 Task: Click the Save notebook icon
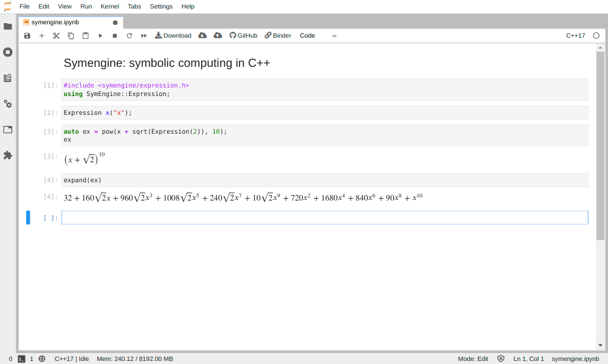(x=27, y=36)
